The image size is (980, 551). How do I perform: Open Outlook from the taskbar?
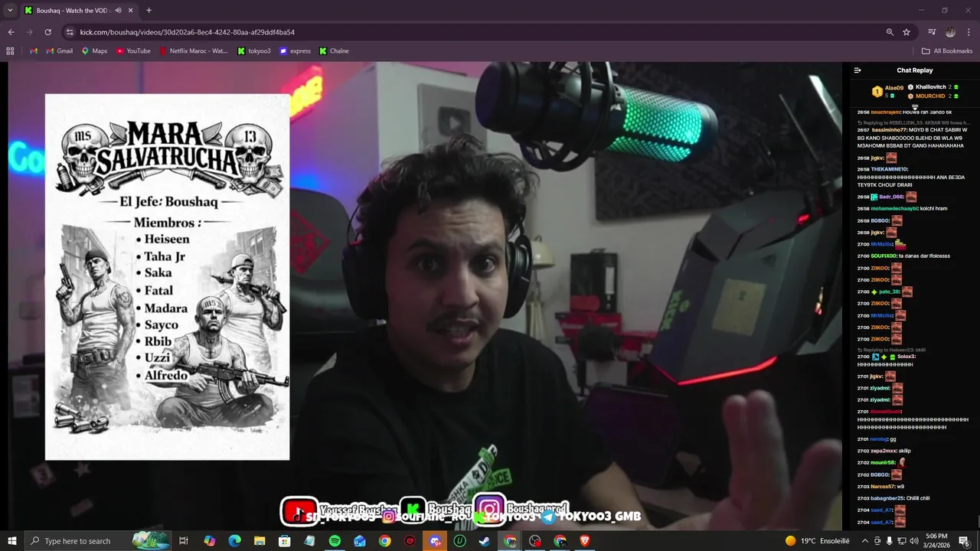point(360,541)
